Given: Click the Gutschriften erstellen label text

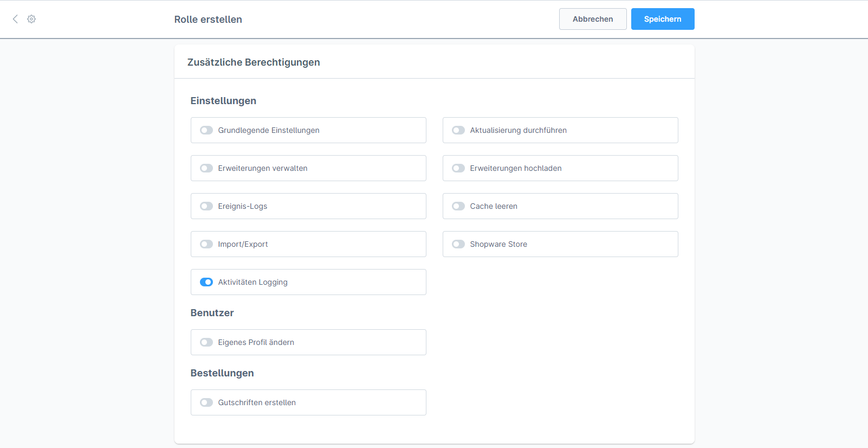Looking at the screenshot, I should click(257, 402).
